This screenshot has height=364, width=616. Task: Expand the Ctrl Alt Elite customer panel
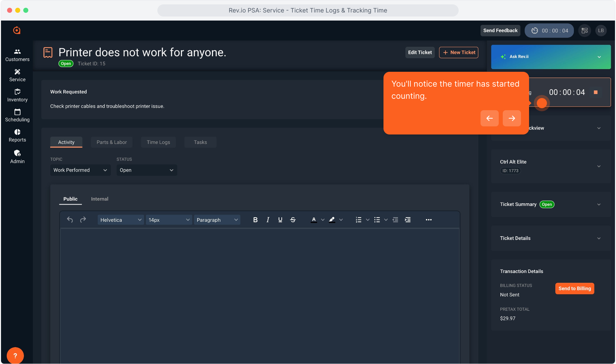(x=551, y=166)
